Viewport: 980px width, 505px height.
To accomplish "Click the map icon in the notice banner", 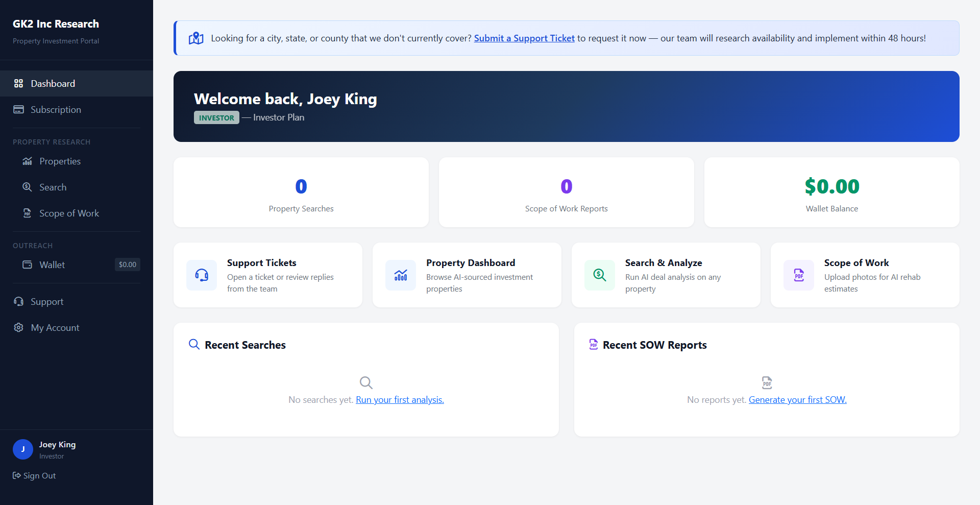I will 196,38.
